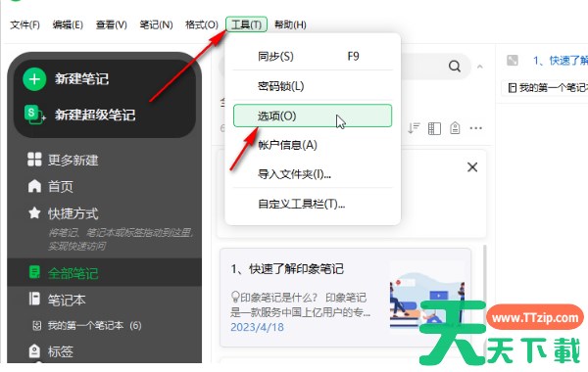
Task: Open the 文件(F) menu
Action: pyautogui.click(x=24, y=24)
